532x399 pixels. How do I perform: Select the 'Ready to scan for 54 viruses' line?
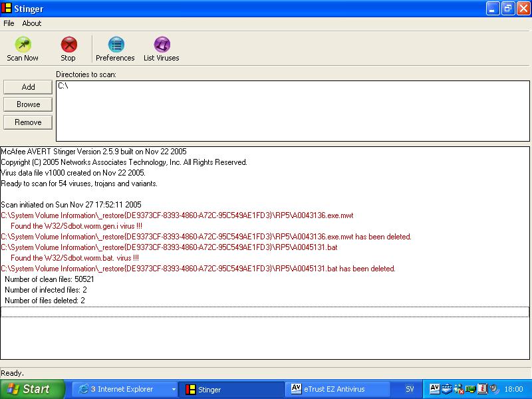(79, 184)
